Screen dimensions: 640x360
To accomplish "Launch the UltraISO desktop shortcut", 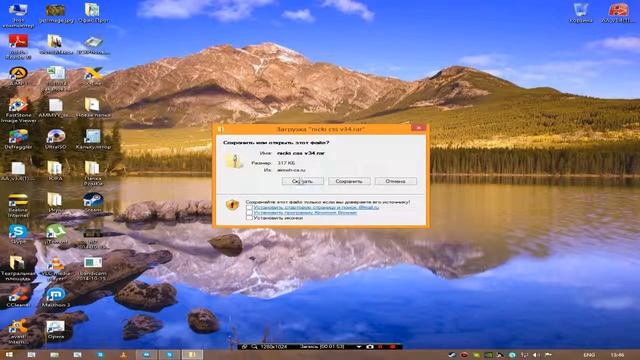I will [56, 140].
